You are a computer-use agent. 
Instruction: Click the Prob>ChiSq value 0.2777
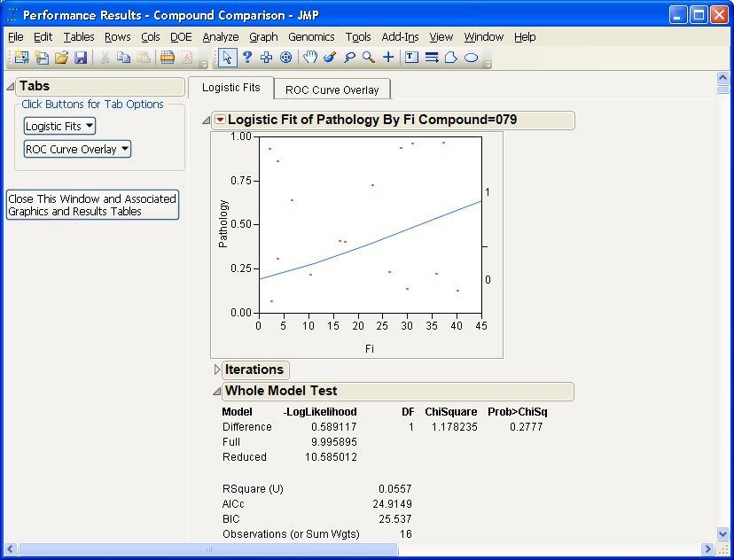click(x=527, y=427)
